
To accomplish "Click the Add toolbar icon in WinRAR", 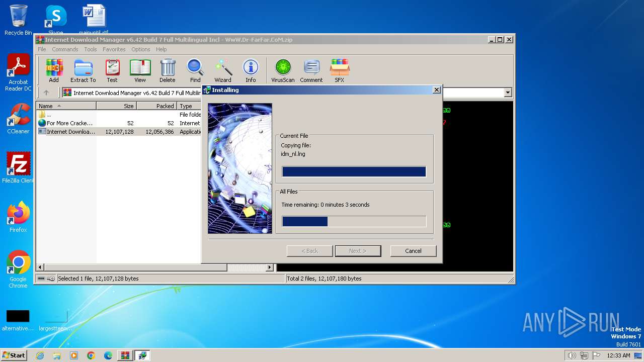I will point(54,70).
